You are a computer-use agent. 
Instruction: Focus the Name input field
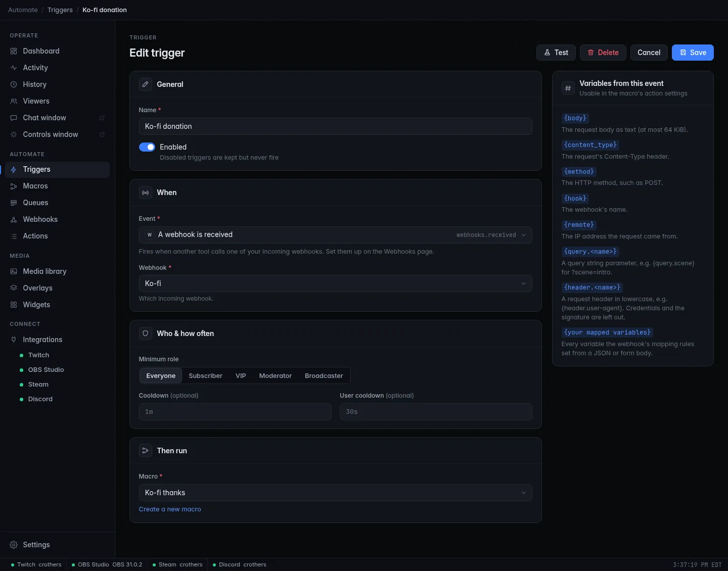(336, 126)
